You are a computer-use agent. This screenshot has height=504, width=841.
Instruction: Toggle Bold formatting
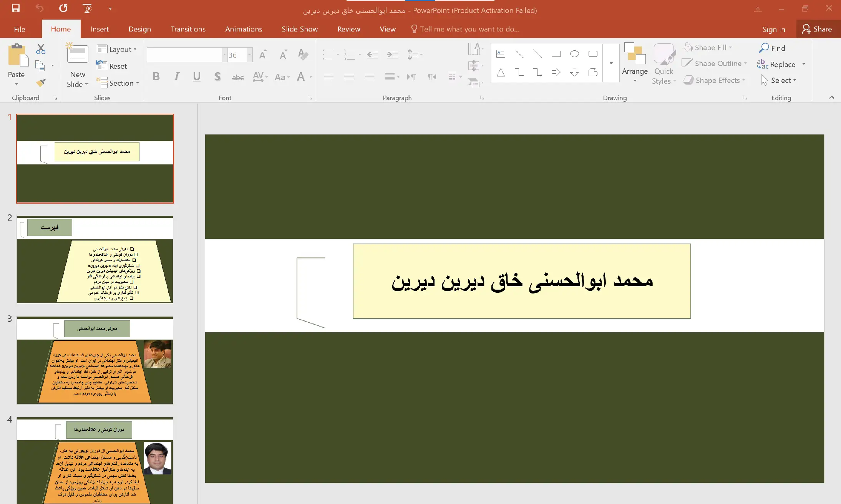click(156, 76)
